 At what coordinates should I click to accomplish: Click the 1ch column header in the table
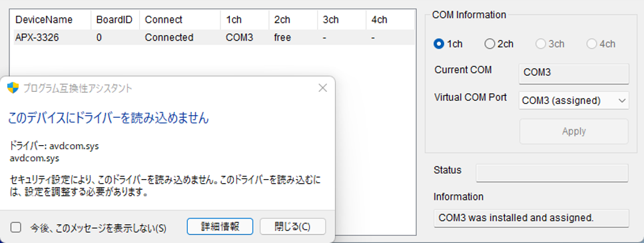pos(245,20)
